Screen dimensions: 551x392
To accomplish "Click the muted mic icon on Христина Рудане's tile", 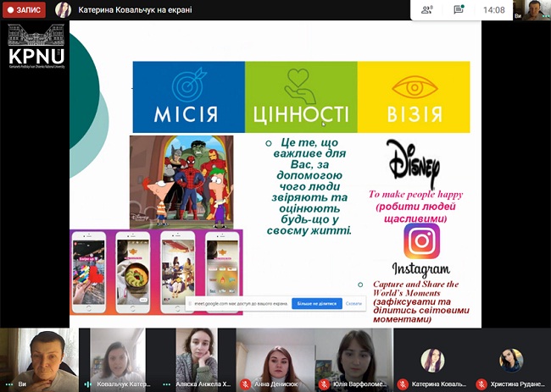I will [x=481, y=384].
